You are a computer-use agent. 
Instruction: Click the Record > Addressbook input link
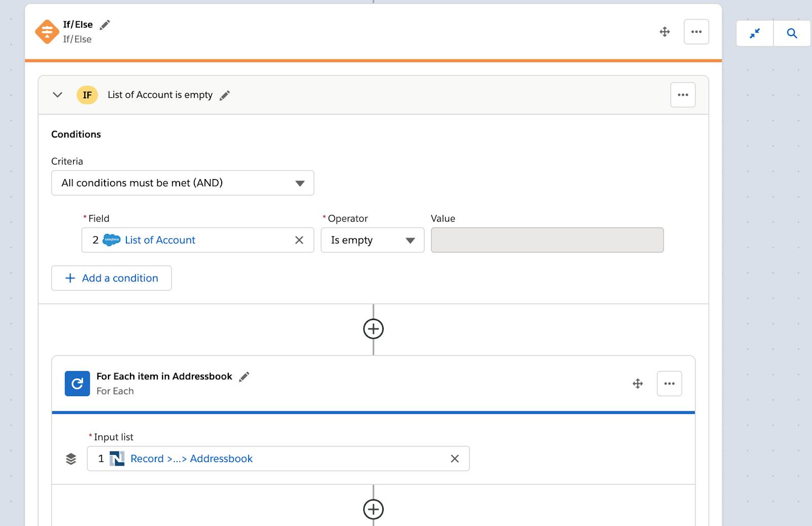(x=191, y=459)
